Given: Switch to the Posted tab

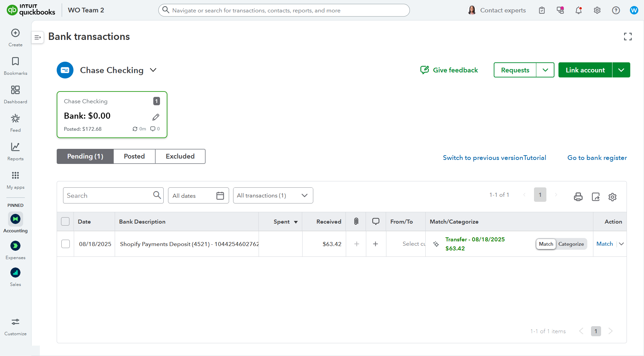Looking at the screenshot, I should (x=134, y=157).
